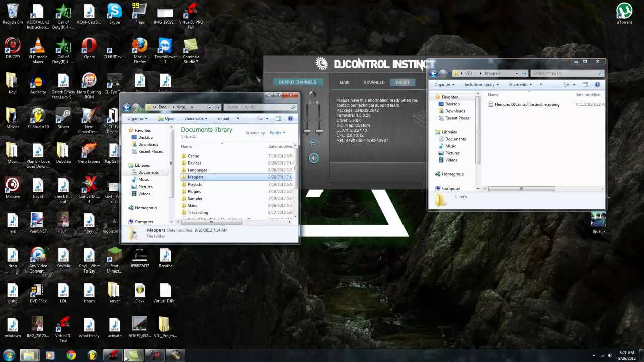Open Audacity desktop shortcut

38,83
